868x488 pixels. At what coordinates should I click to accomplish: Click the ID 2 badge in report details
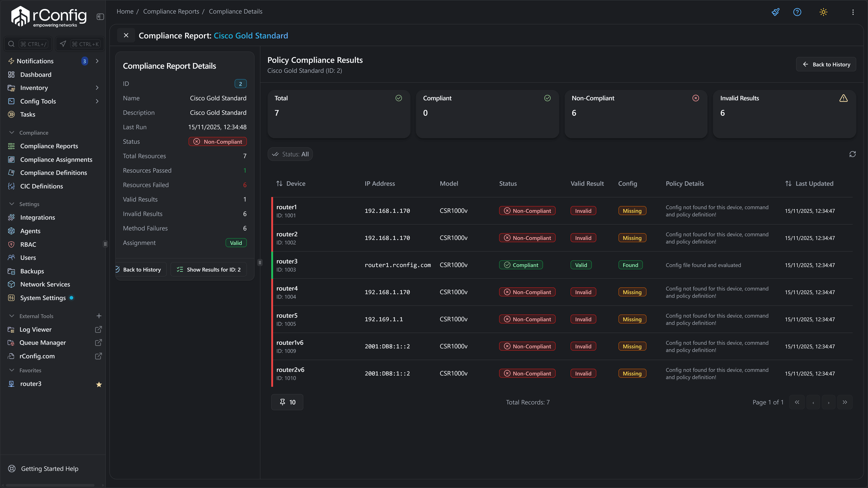tap(241, 83)
